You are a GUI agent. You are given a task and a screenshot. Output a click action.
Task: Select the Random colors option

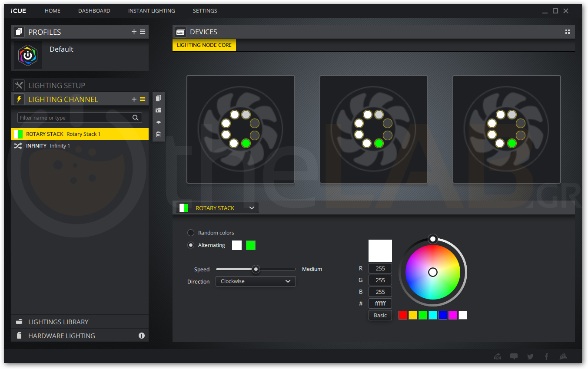pos(191,233)
